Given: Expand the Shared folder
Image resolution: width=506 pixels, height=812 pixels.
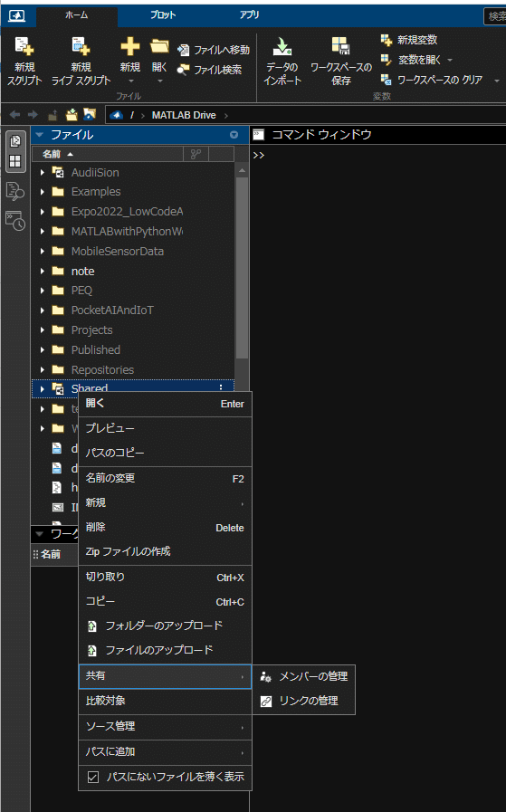Looking at the screenshot, I should point(43,389).
